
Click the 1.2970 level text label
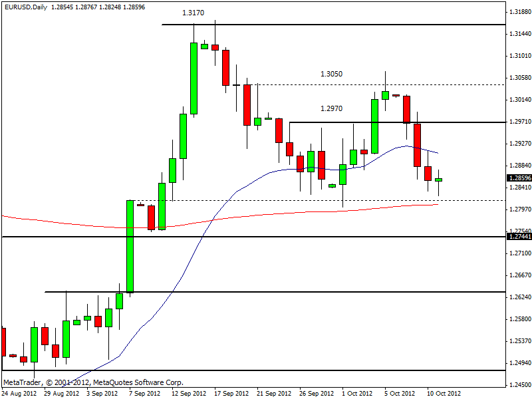[332, 108]
